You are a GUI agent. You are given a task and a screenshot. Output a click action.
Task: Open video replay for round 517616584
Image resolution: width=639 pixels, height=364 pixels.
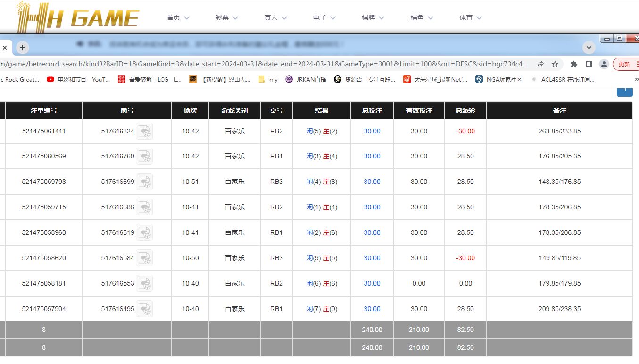point(144,258)
